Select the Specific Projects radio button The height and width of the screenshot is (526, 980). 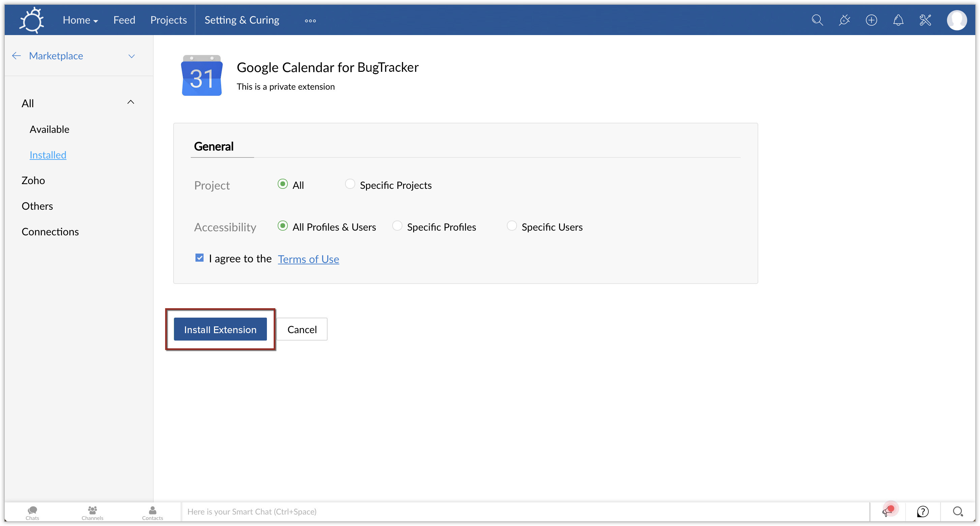[x=349, y=184]
